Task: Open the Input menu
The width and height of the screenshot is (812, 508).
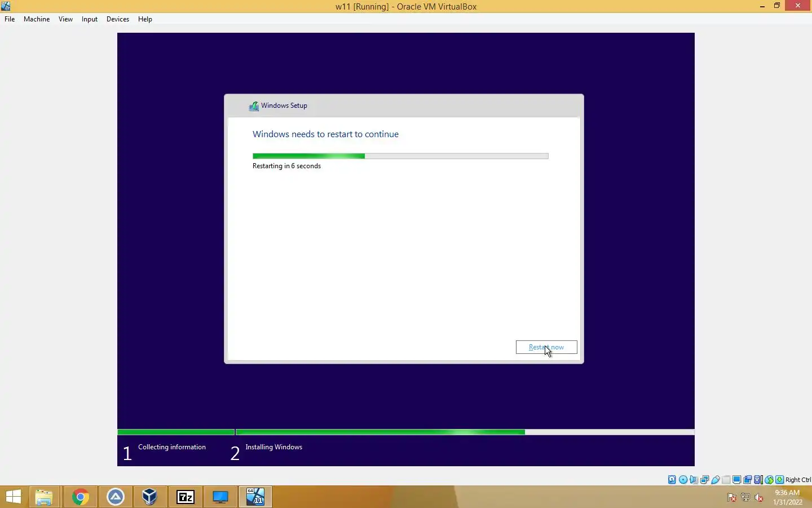Action: click(89, 19)
